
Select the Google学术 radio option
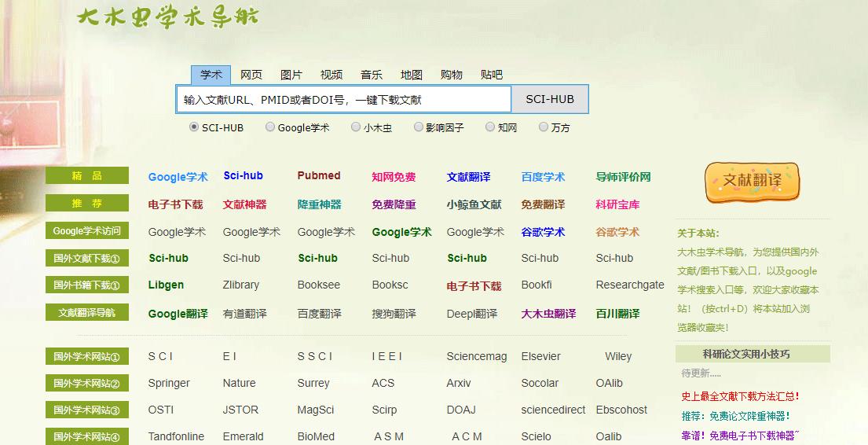tap(269, 127)
